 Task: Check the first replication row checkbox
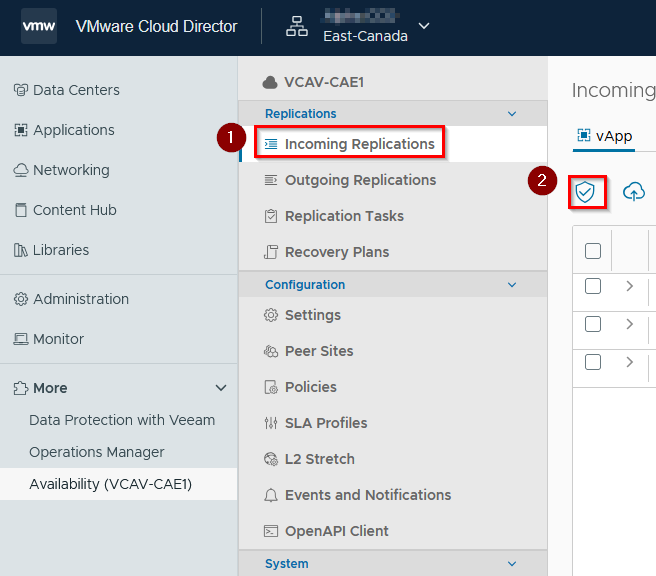point(593,286)
